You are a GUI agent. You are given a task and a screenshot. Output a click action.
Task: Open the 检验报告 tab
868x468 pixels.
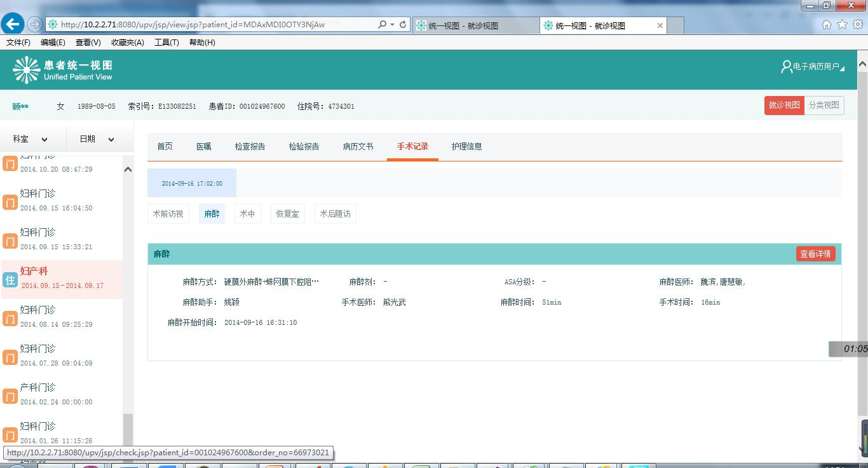point(304,146)
